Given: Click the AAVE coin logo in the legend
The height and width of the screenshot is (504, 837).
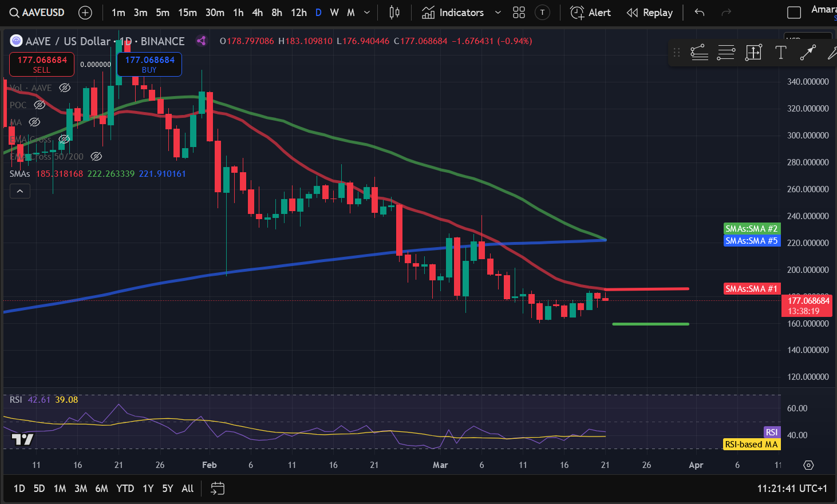Looking at the screenshot, I should pos(17,41).
